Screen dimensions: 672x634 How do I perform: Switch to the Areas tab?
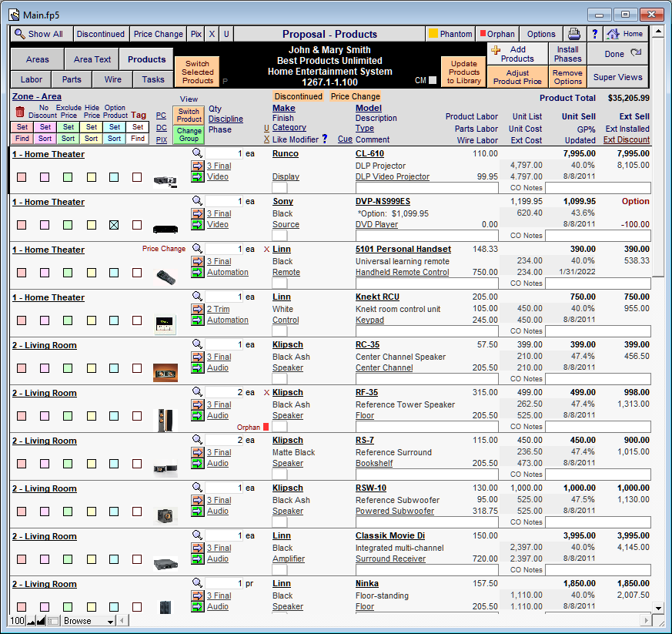tap(37, 59)
